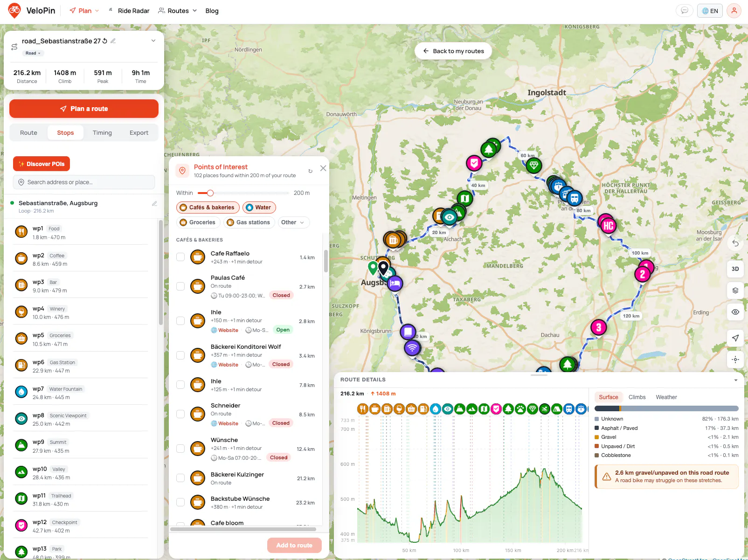748x560 pixels.
Task: Click the Search address or place field
Action: point(84,182)
